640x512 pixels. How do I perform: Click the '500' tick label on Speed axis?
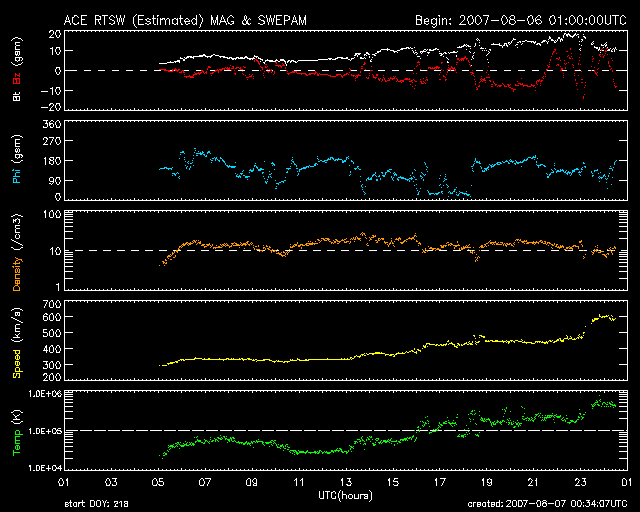(52, 333)
